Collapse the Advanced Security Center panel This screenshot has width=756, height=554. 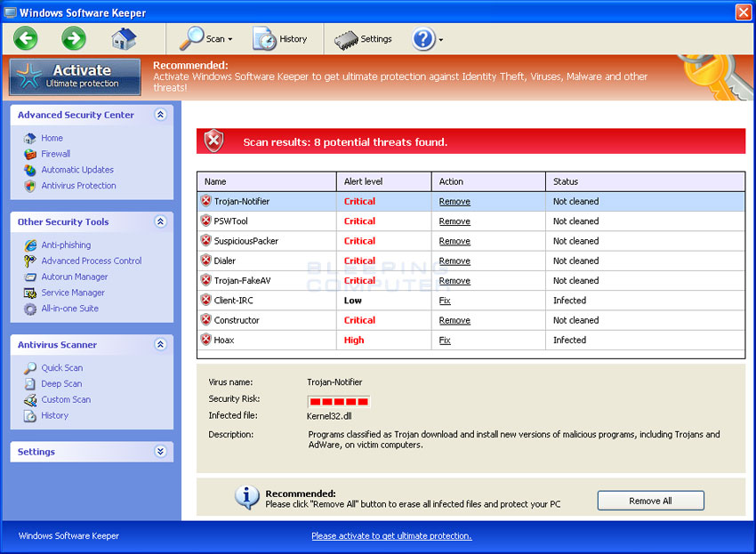161,115
